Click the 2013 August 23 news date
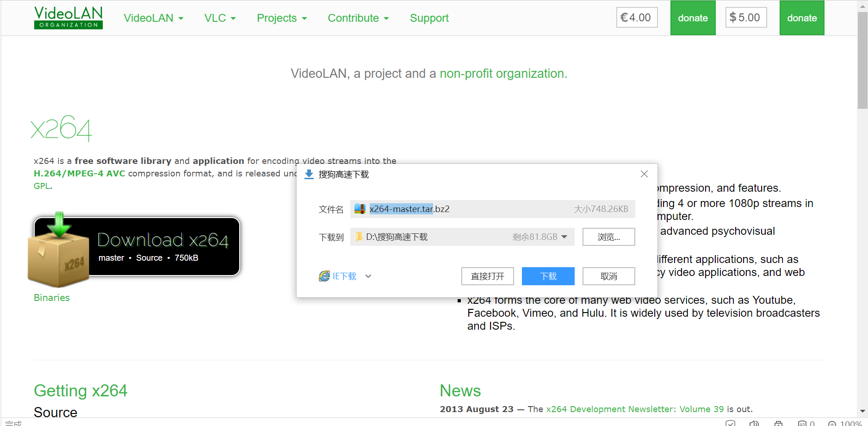Viewport: 868px width, 426px height. click(477, 409)
